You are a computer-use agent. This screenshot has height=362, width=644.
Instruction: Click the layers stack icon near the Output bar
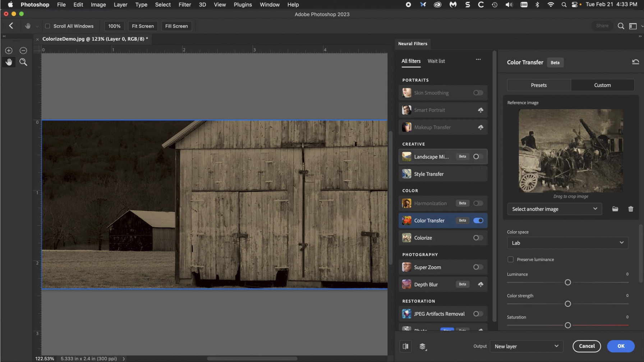point(423,346)
